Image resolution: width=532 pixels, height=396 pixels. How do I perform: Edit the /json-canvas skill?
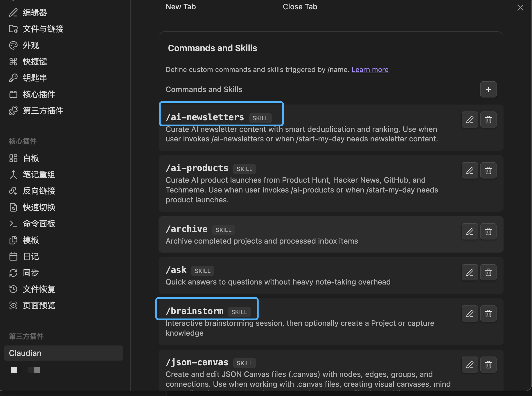tap(470, 365)
